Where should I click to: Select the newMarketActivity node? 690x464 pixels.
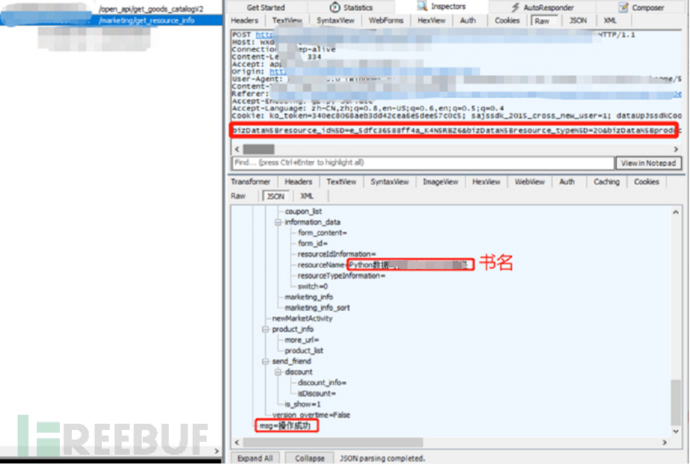click(302, 318)
